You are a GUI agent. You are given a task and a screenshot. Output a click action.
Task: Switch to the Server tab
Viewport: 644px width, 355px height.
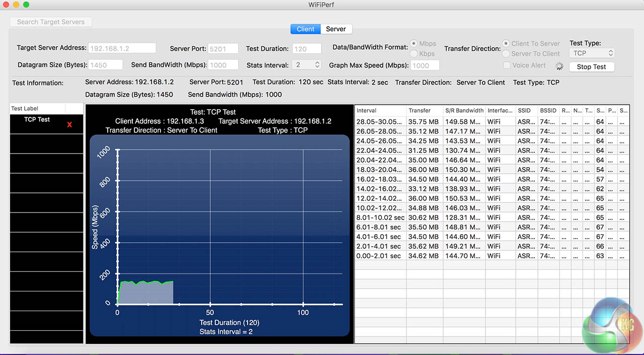pyautogui.click(x=336, y=29)
